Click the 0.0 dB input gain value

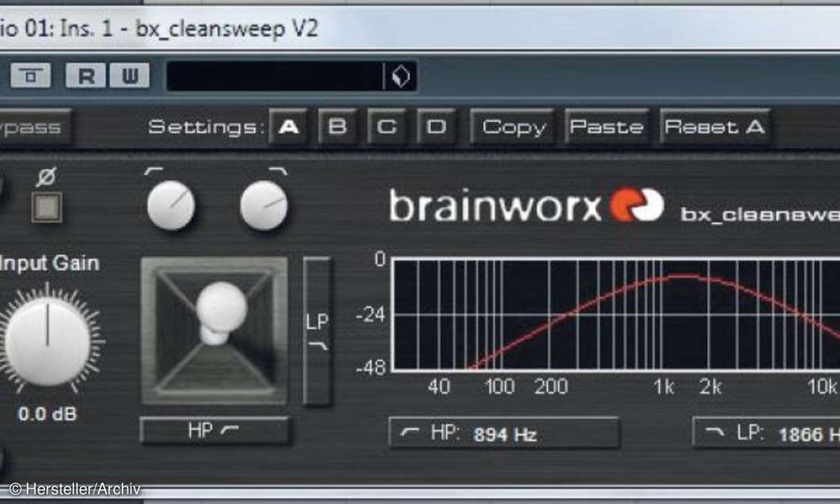click(x=47, y=414)
